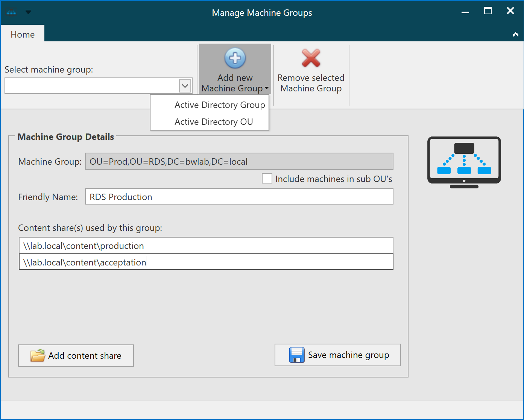
Task: Maximize the Manage Machine Groups window
Action: tap(488, 11)
